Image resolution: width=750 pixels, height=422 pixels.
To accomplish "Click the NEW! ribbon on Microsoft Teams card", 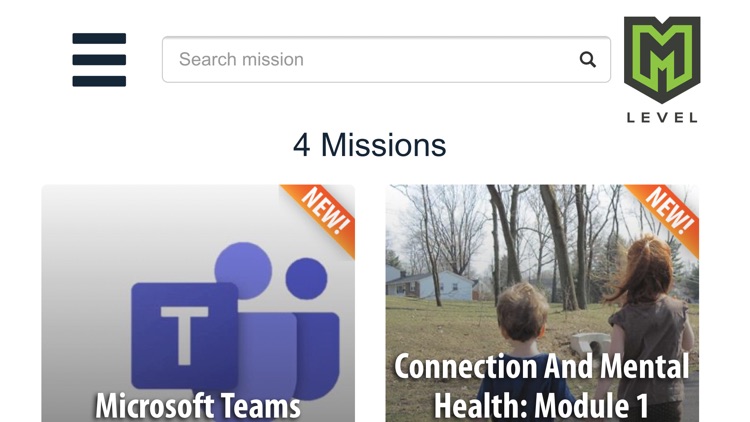I will [325, 213].
